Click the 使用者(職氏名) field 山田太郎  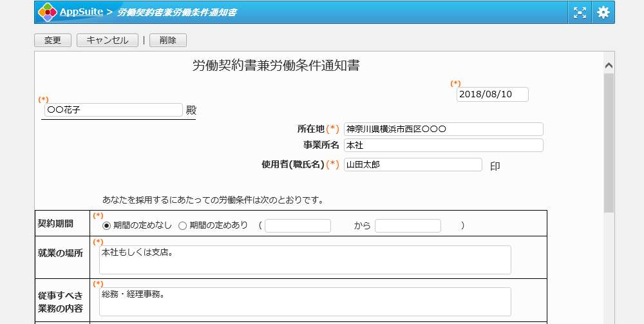[x=412, y=165]
